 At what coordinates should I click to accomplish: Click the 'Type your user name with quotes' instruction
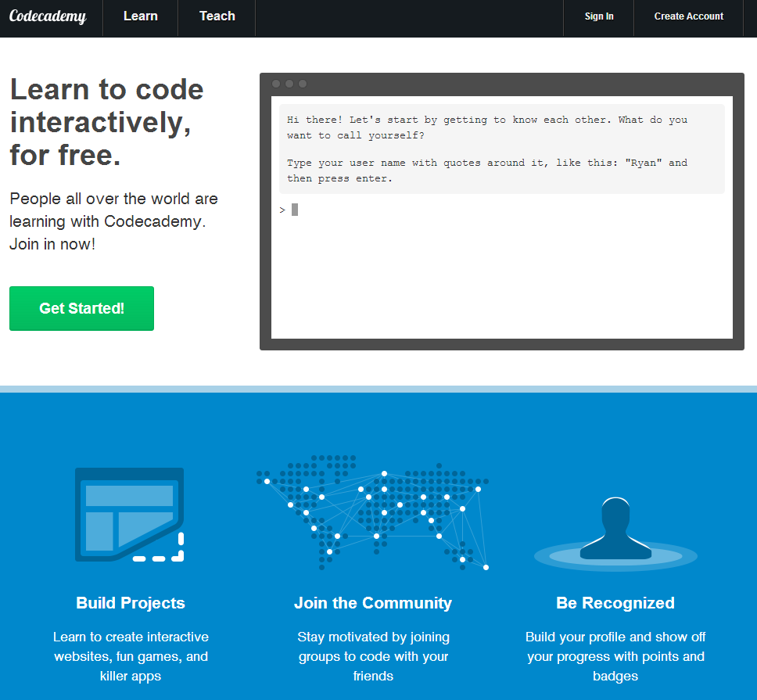point(487,171)
